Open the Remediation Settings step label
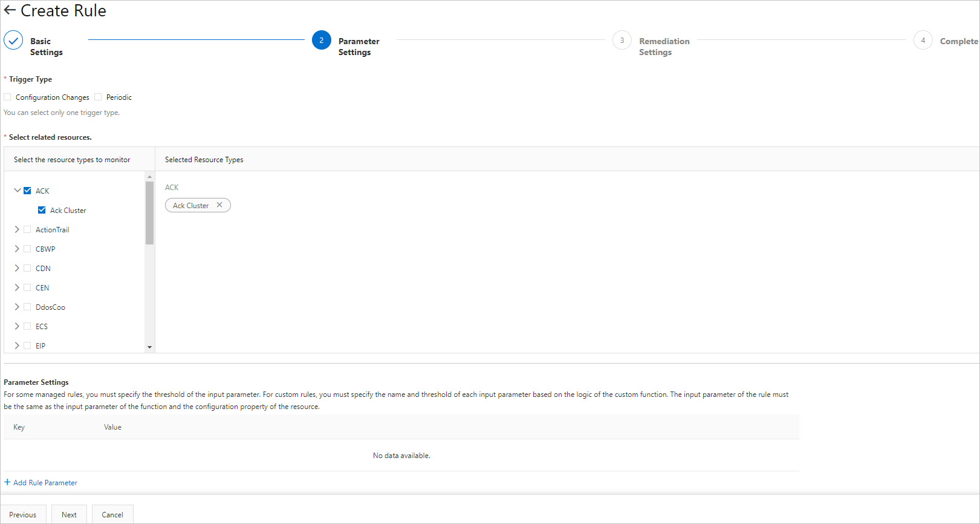Screen dimensions: 980x524 (x=664, y=47)
